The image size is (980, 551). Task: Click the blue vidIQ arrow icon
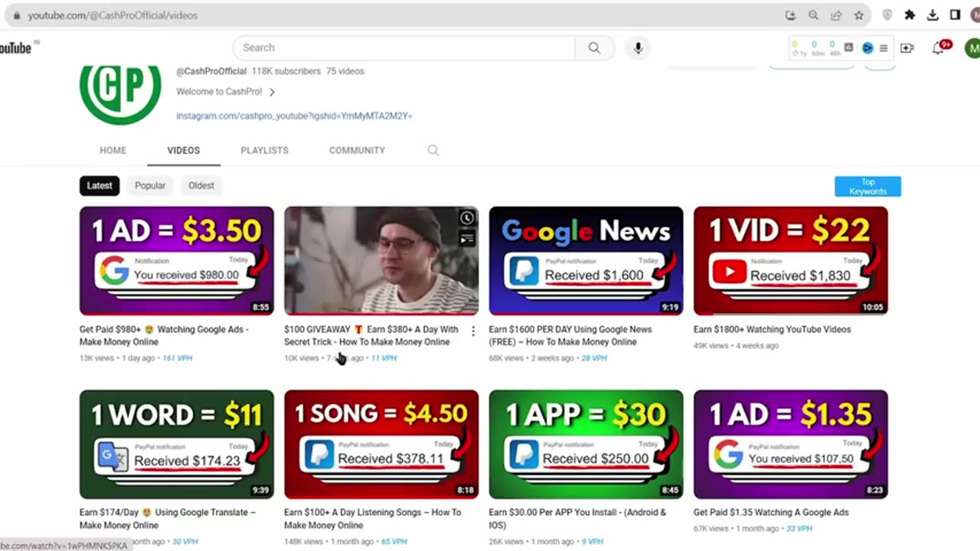[867, 47]
